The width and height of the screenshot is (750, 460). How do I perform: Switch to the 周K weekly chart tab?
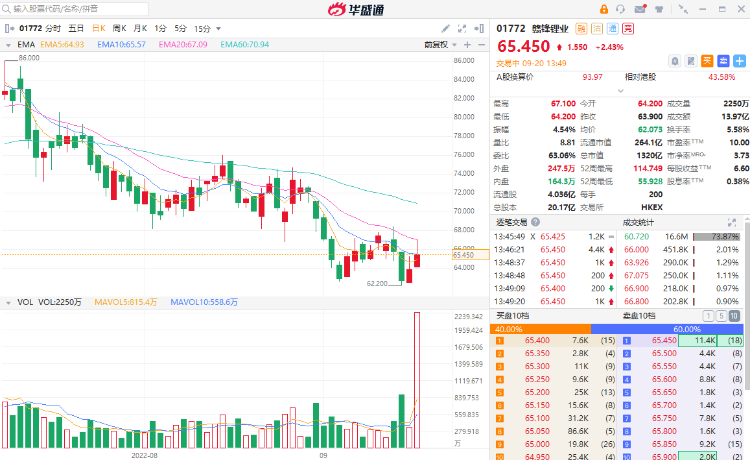tap(119, 29)
